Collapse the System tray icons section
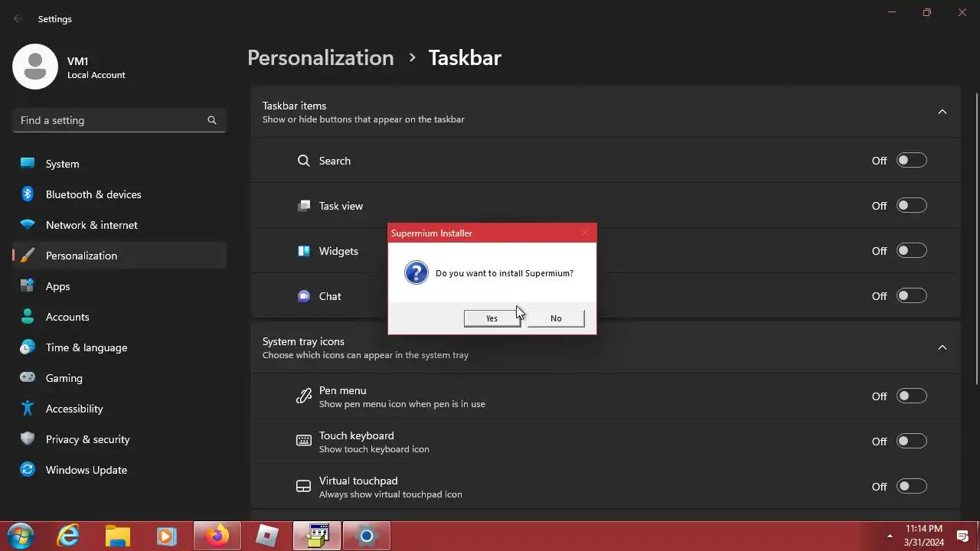This screenshot has height=551, width=980. click(942, 347)
